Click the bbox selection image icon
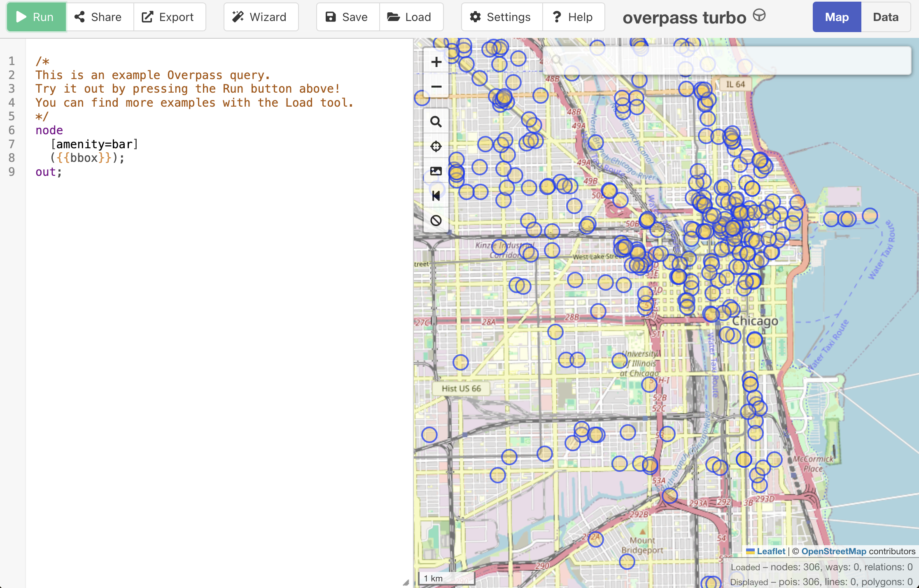919x588 pixels. tap(436, 171)
